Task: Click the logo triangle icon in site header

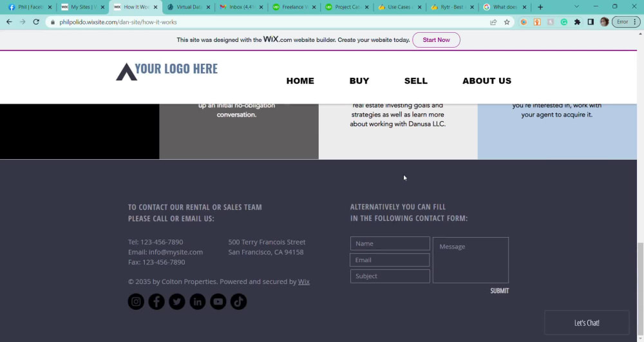Action: point(126,72)
